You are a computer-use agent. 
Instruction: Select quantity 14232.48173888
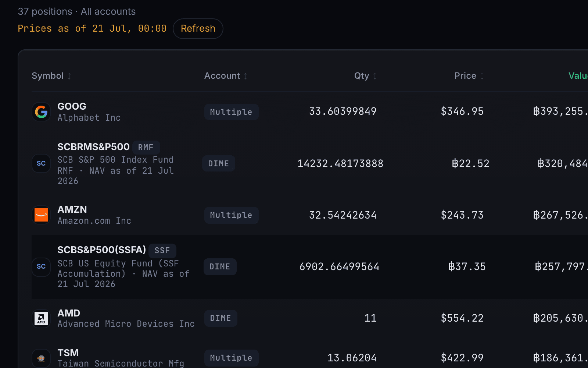point(340,163)
